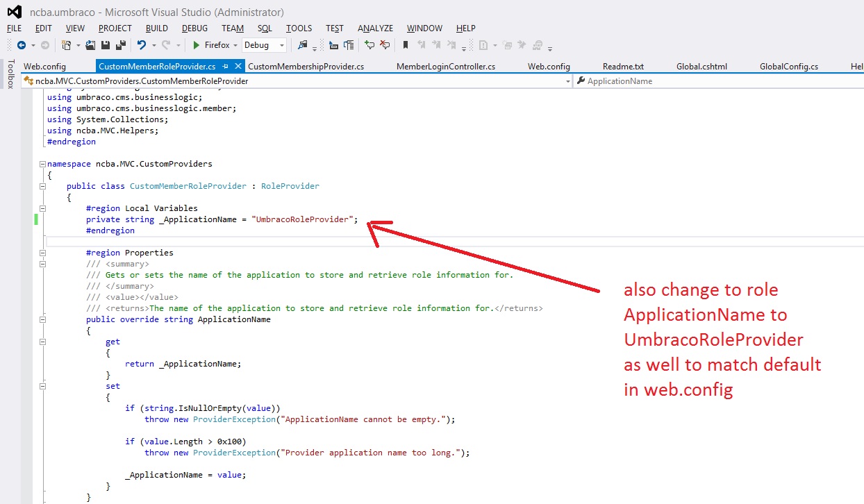The width and height of the screenshot is (864, 504).
Task: Click the Navigate Forward arrow icon
Action: coord(45,45)
